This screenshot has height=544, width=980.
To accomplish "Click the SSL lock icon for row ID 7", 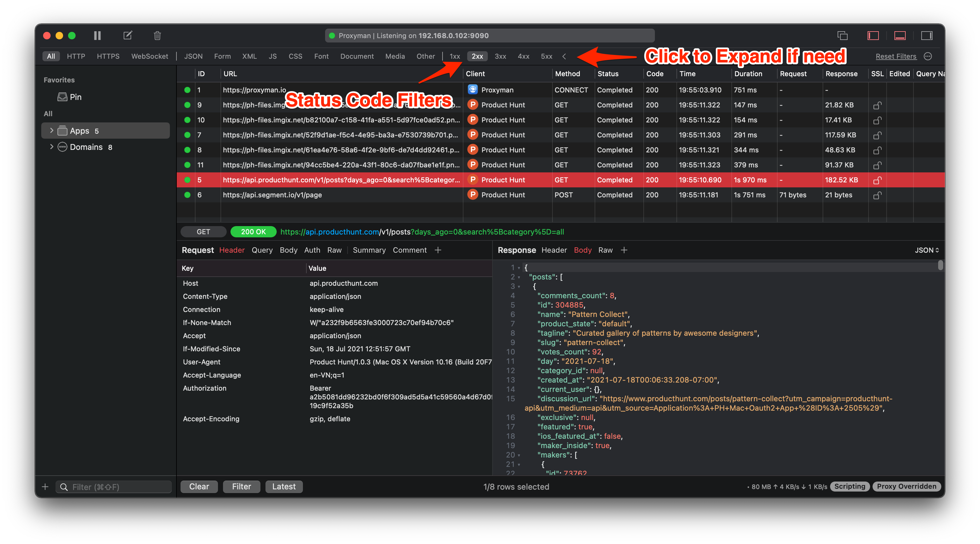I will (877, 135).
